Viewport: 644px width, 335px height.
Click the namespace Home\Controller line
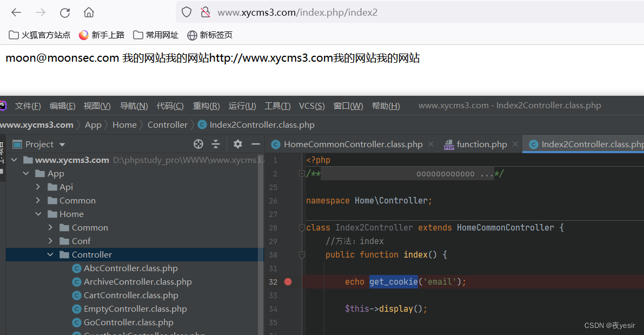point(369,201)
